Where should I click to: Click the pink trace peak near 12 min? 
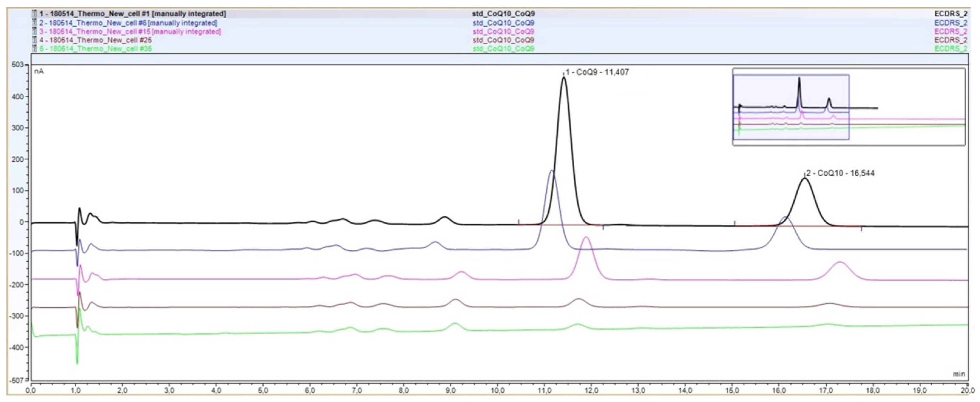(586, 238)
